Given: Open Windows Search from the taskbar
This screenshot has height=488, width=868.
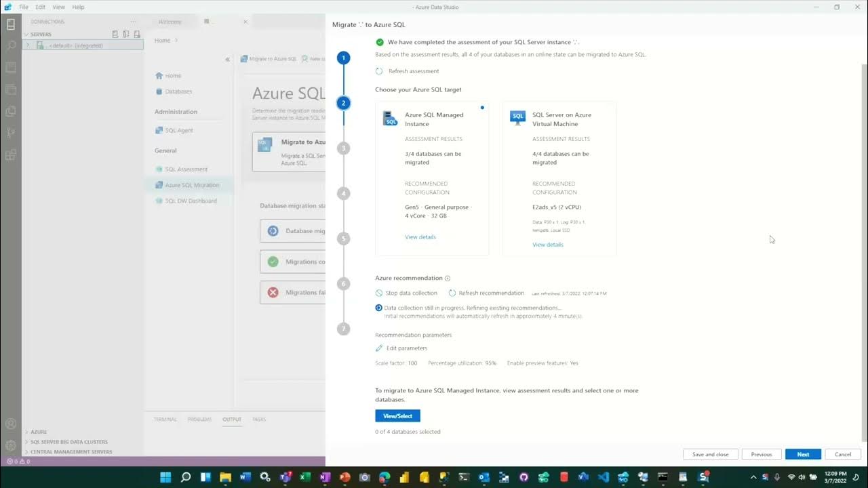Looking at the screenshot, I should coord(185,477).
